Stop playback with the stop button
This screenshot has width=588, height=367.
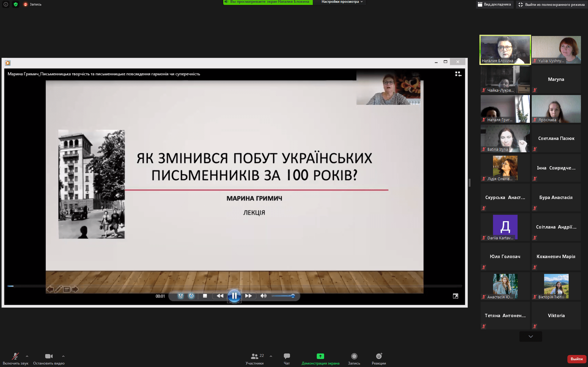(x=205, y=296)
